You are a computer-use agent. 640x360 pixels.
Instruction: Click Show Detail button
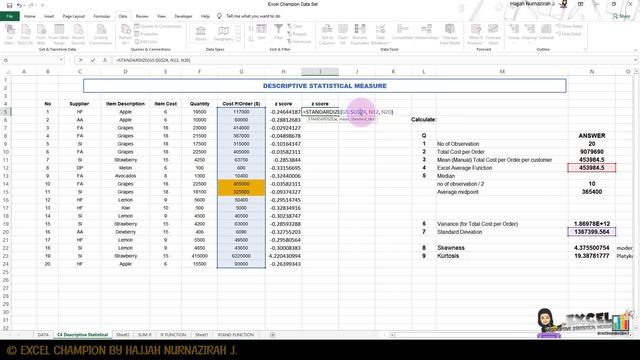coord(569,26)
